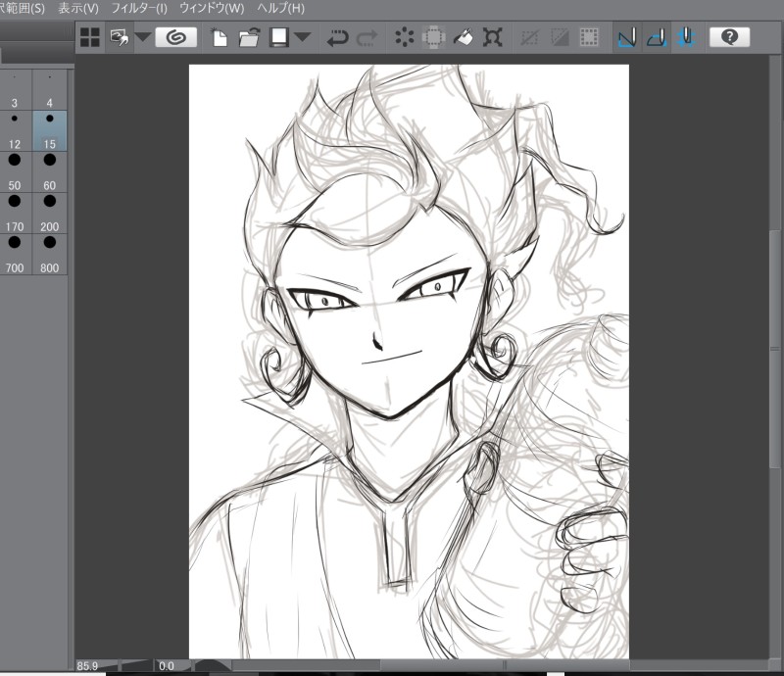The height and width of the screenshot is (676, 784).
Task: Click the grid quick-access icon
Action: pos(90,37)
